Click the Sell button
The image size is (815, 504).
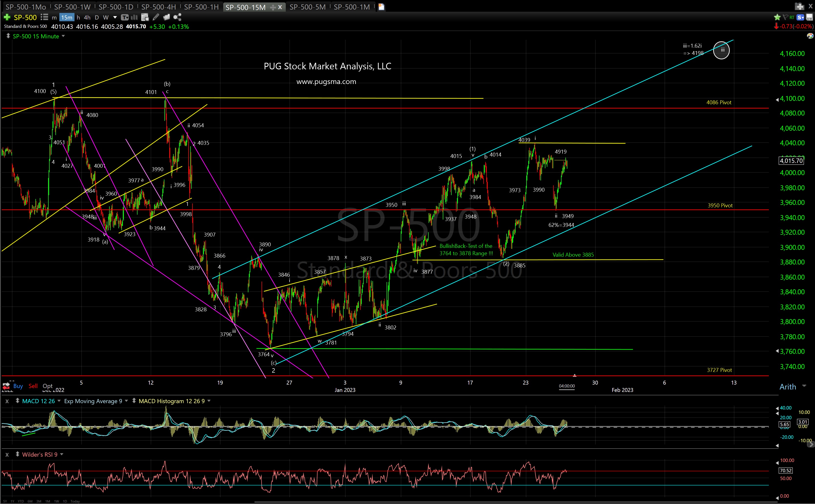33,386
